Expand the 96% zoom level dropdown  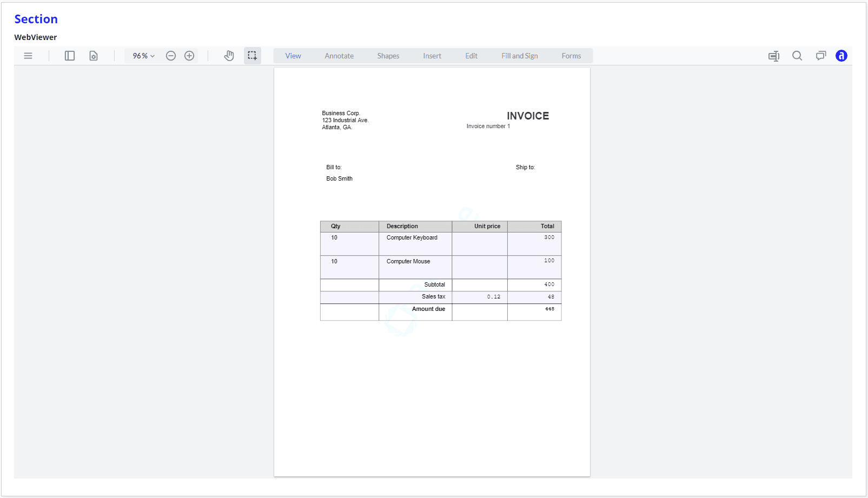coord(144,56)
